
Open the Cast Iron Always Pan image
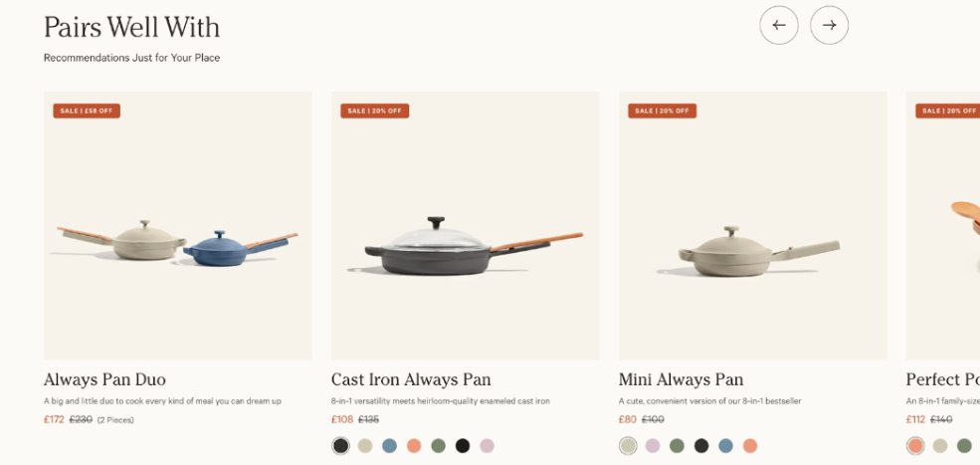(465, 226)
